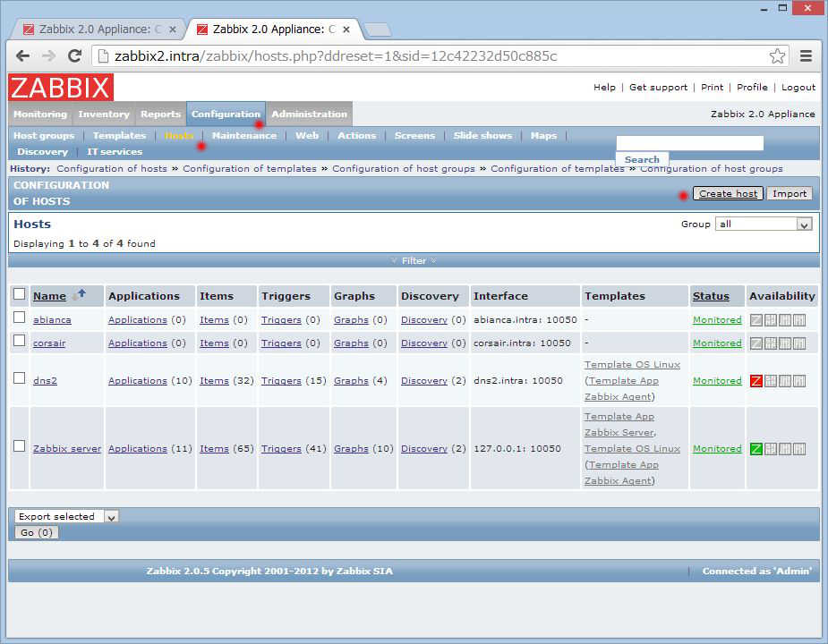Select the Templates submenu item
Screen dimensions: 828x644
[x=119, y=136]
